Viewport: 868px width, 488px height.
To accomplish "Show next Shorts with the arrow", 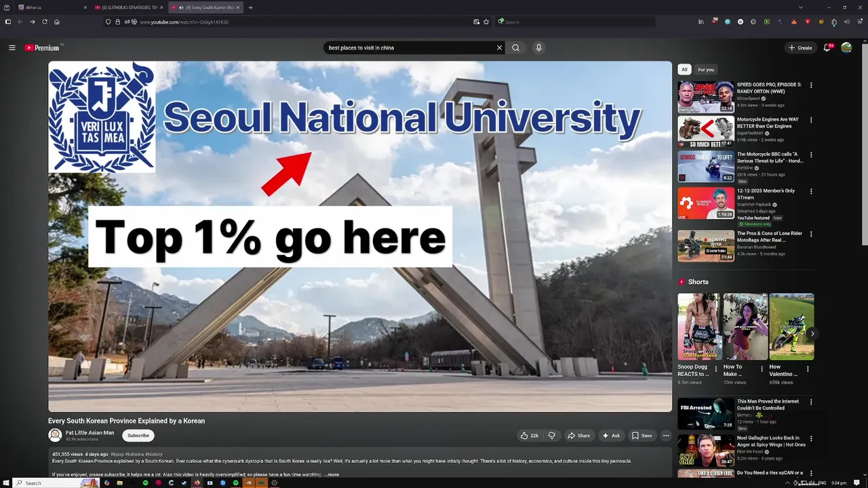I will [812, 333].
